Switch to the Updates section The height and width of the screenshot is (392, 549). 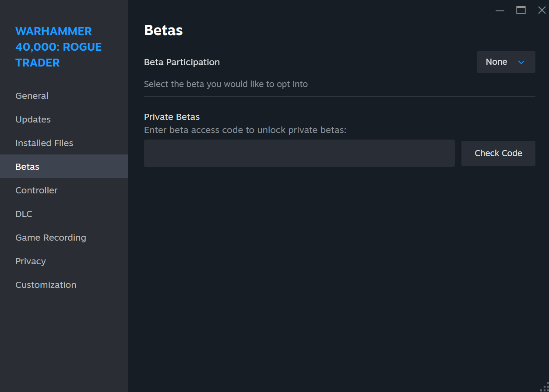33,119
